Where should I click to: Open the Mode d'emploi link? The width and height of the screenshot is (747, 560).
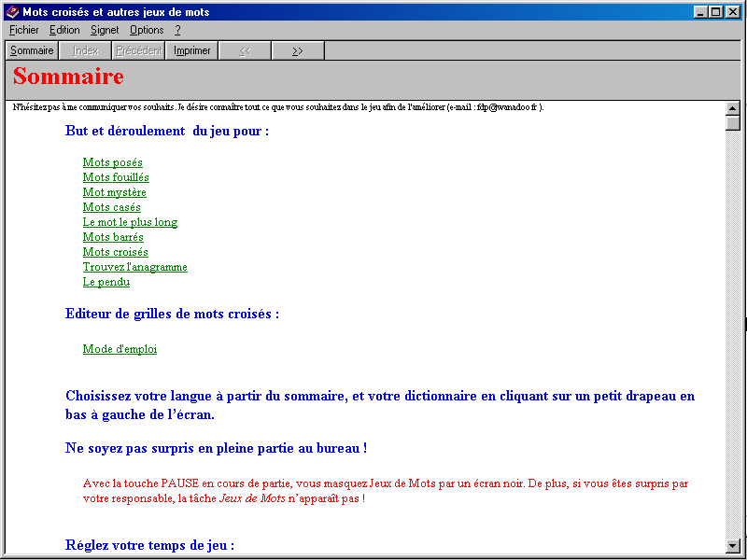[120, 349]
